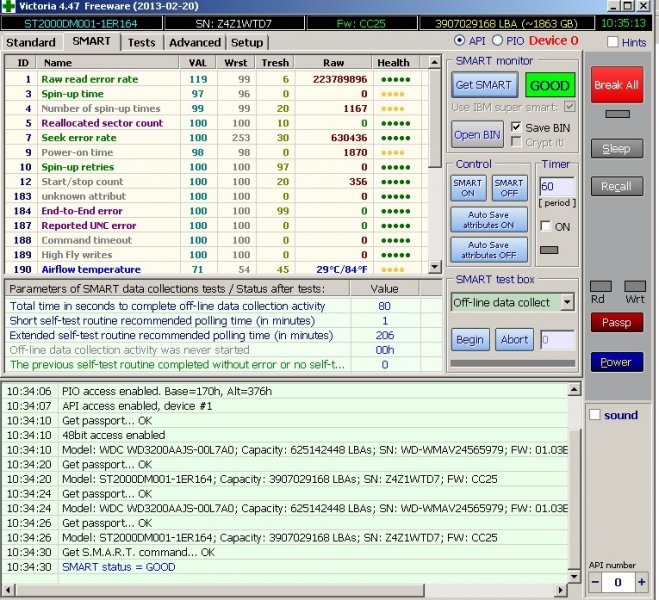The width and height of the screenshot is (659, 600).
Task: Enable the Hints checkbox
Action: tap(613, 42)
